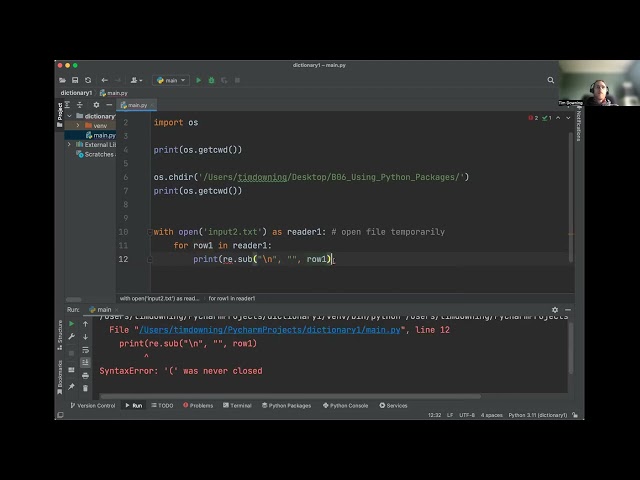
Task: Open Project panel options gear
Action: click(96, 105)
